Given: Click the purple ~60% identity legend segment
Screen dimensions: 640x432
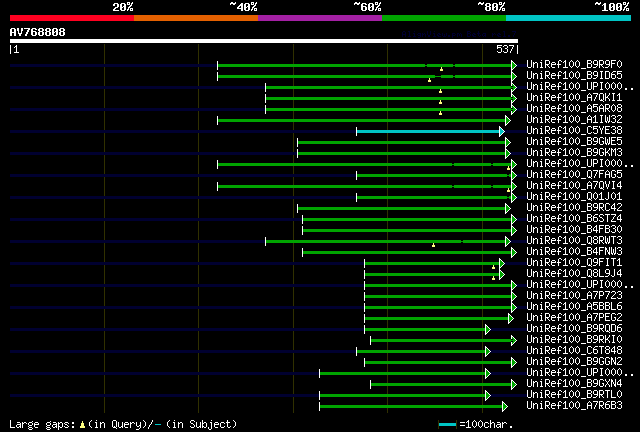Looking at the screenshot, I should pyautogui.click(x=320, y=18).
